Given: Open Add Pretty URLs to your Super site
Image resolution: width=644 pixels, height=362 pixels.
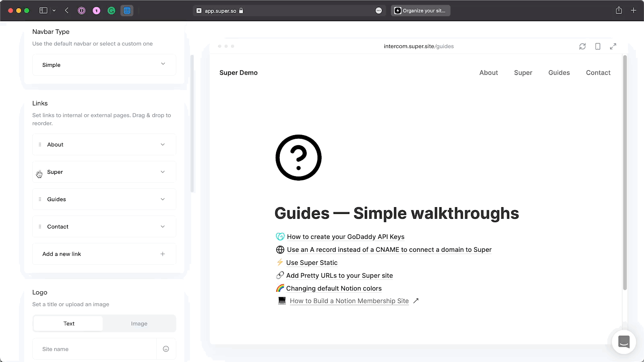Looking at the screenshot, I should point(339,276).
